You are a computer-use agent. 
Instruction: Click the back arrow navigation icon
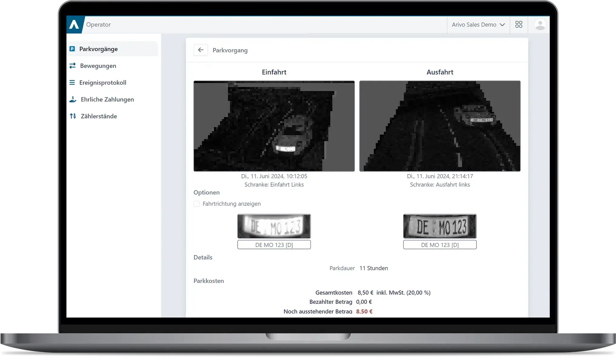coord(200,50)
